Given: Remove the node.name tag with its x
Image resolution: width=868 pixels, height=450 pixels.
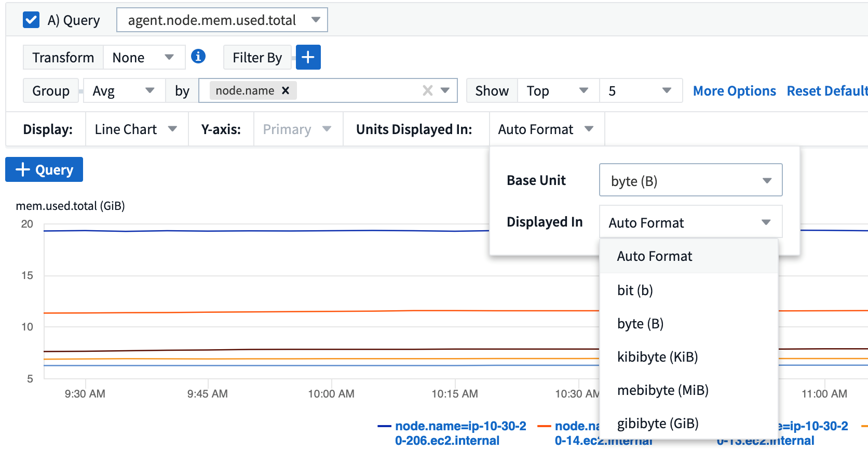Looking at the screenshot, I should [286, 90].
